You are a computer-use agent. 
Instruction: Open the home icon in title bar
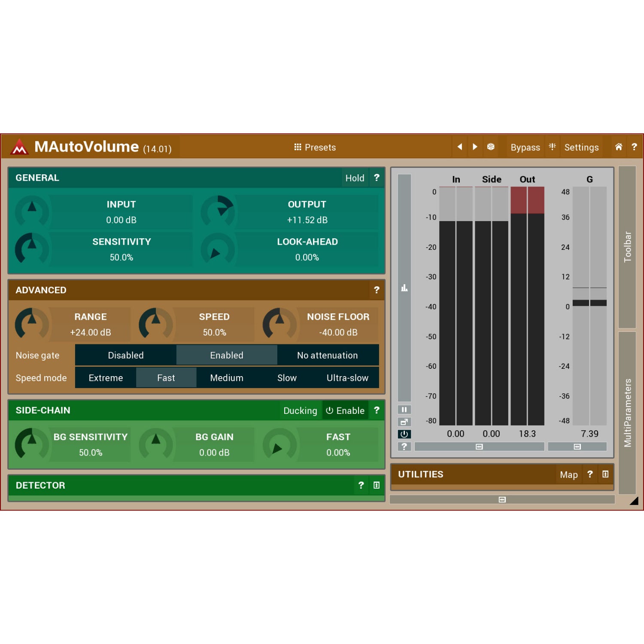coord(619,147)
